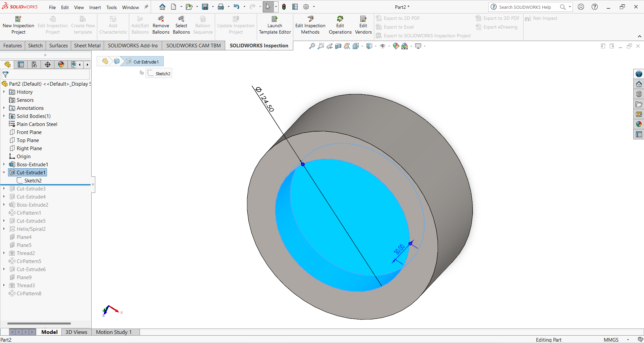Click the Search SOLIDWORKS Help field
The width and height of the screenshot is (644, 343).
pos(525,7)
